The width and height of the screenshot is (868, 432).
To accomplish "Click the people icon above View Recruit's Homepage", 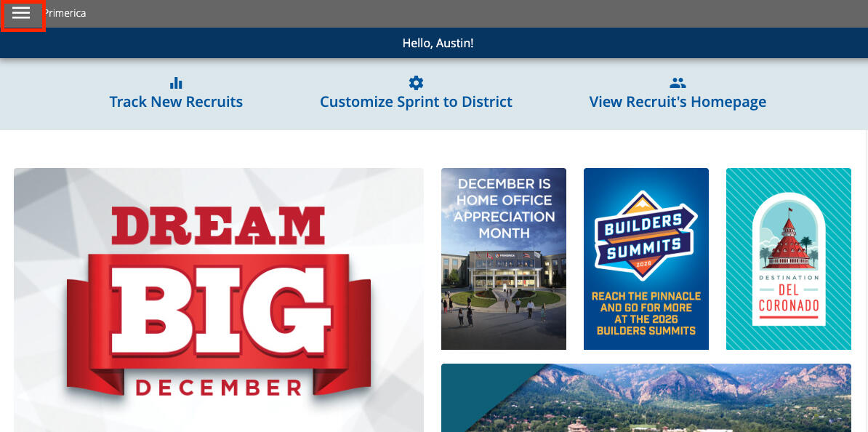I will coord(678,83).
